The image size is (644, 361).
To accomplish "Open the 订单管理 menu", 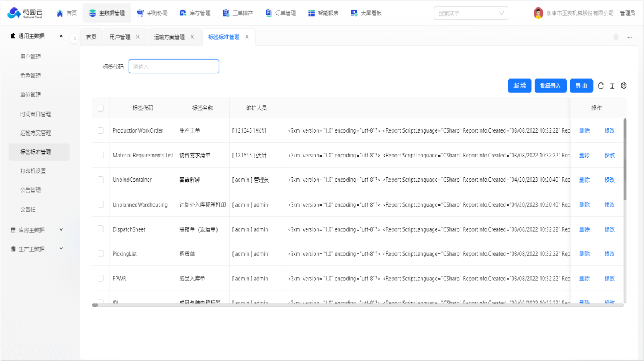I will tap(281, 13).
